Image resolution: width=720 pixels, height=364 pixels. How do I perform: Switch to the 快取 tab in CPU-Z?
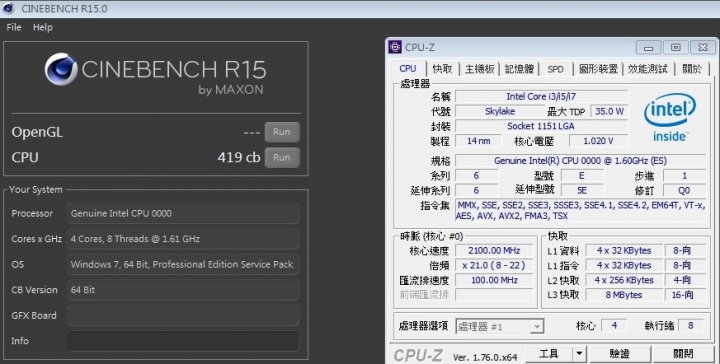tap(442, 69)
